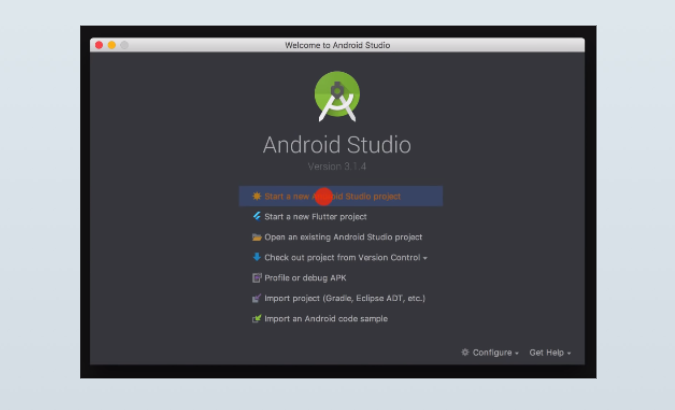675x410 pixels.
Task: Click the Import Android code sample icon
Action: (x=257, y=319)
